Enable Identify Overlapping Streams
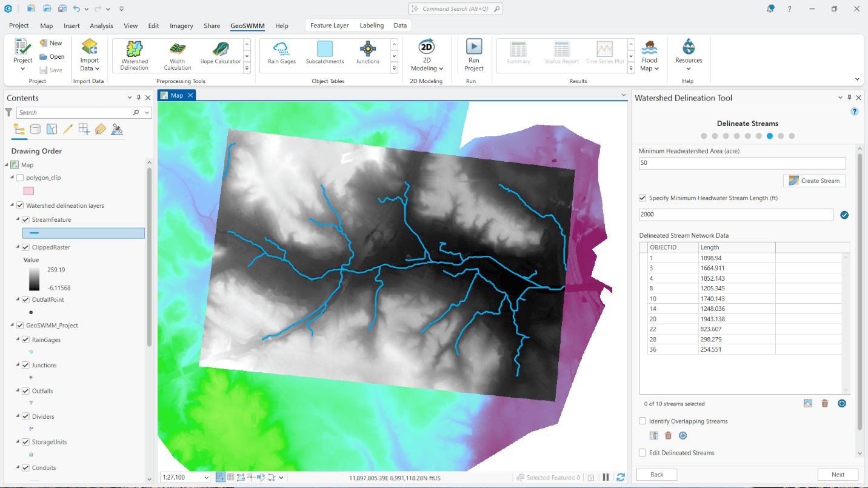This screenshot has height=488, width=868. point(644,421)
